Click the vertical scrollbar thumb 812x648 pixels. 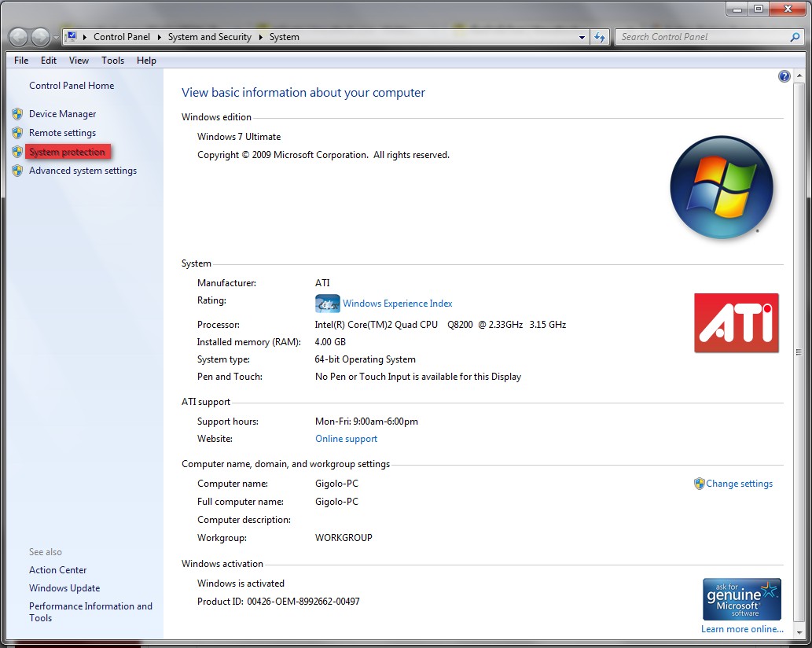[x=799, y=352]
